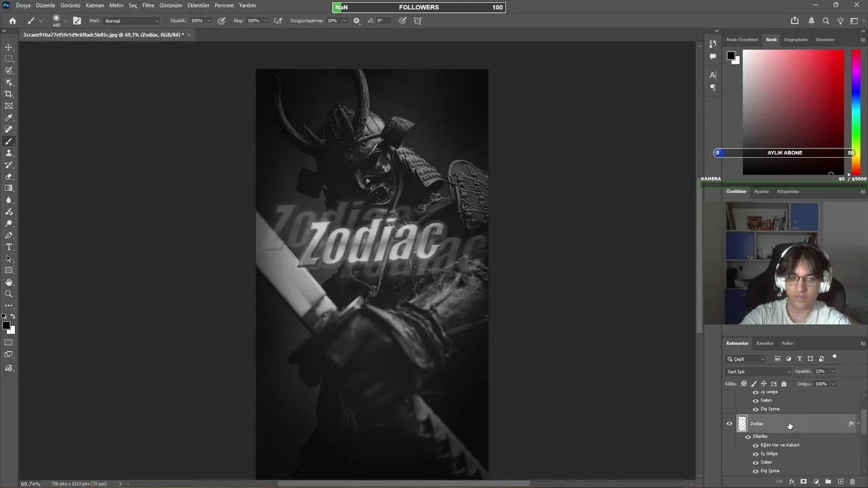Select the Eraser tool
The image size is (868, 488).
click(x=9, y=176)
